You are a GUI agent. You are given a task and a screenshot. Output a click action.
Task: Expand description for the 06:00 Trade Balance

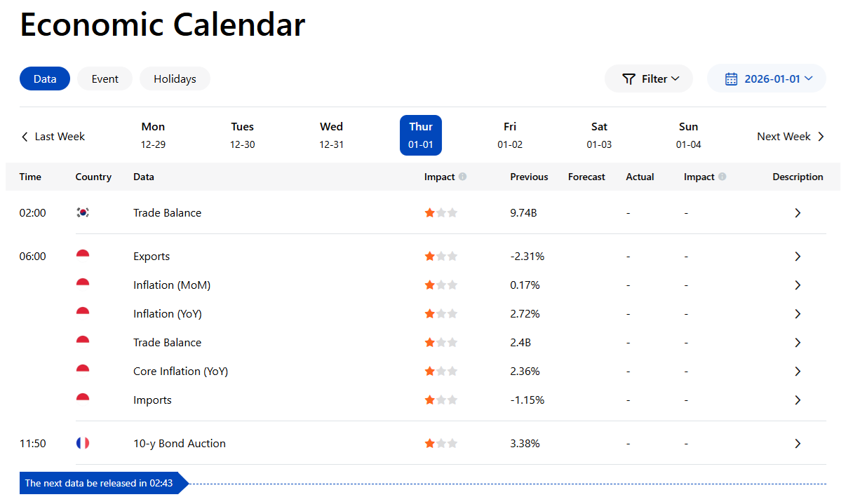797,342
